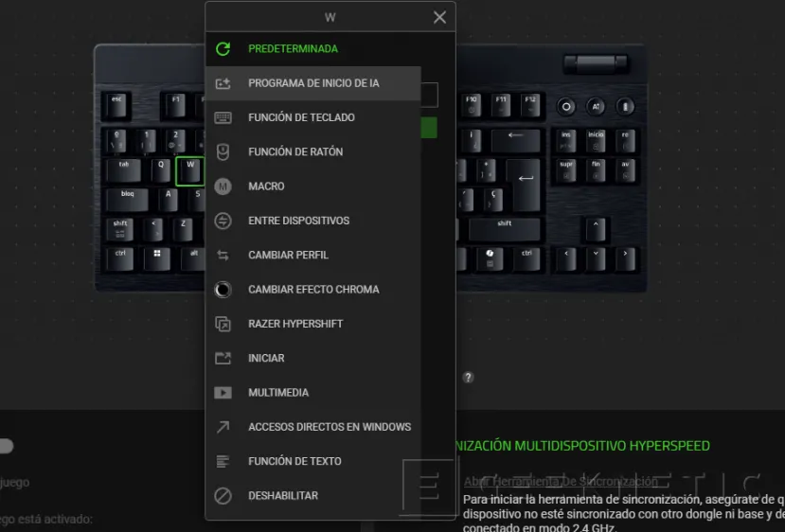Select the tab key on the keyboard
Image resolution: width=785 pixels, height=532 pixels.
pyautogui.click(x=124, y=170)
